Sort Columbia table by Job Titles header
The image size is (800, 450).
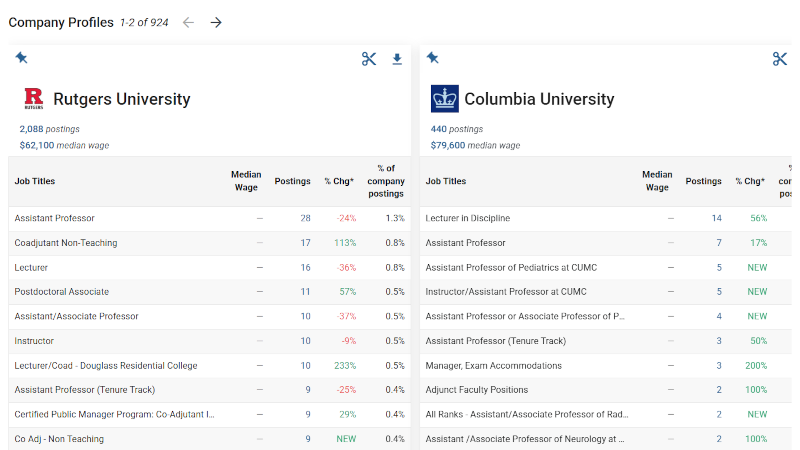click(446, 181)
